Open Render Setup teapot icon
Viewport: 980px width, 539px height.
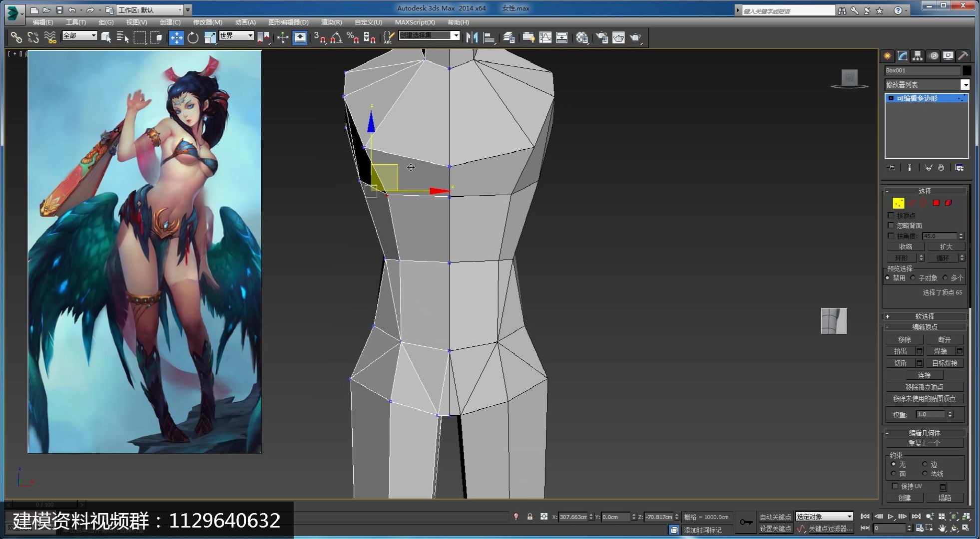tap(602, 37)
